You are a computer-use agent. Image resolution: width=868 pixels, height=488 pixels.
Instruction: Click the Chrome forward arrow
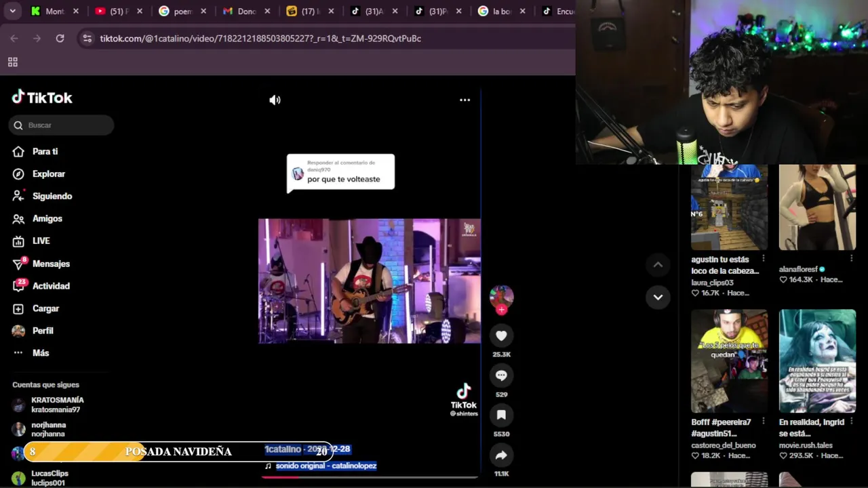point(37,39)
